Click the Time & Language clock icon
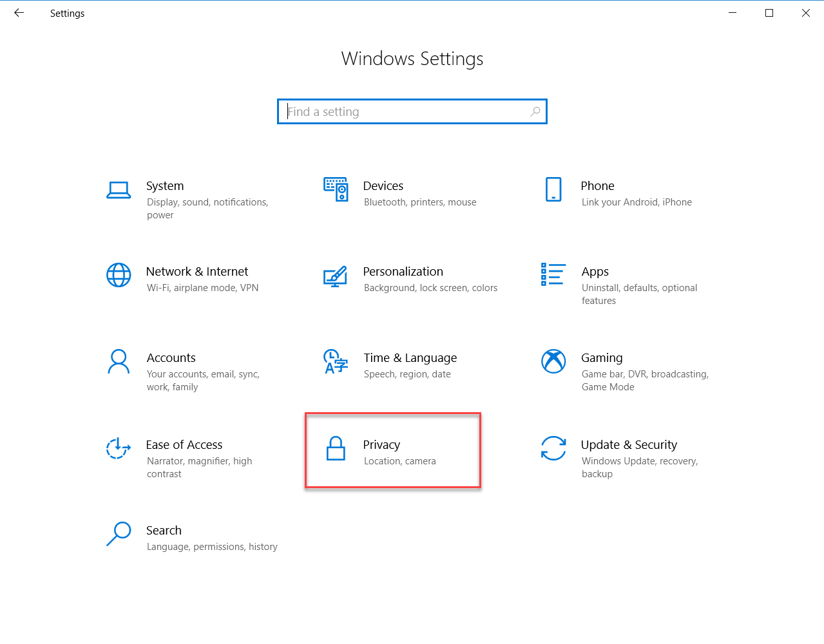 coord(335,361)
